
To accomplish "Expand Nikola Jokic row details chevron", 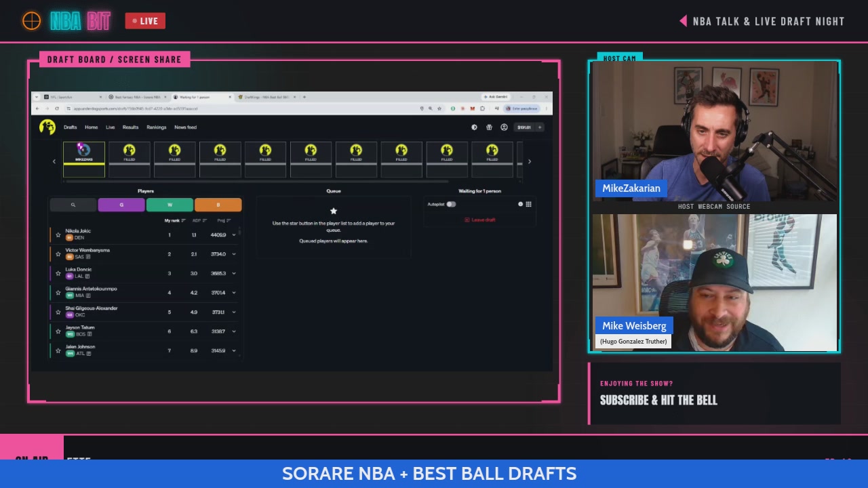I will point(234,235).
